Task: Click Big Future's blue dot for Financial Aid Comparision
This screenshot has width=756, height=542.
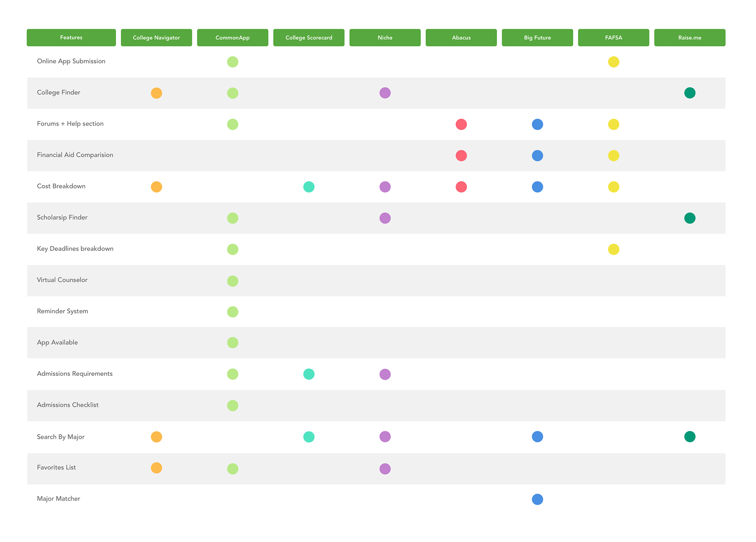Action: pyautogui.click(x=537, y=156)
